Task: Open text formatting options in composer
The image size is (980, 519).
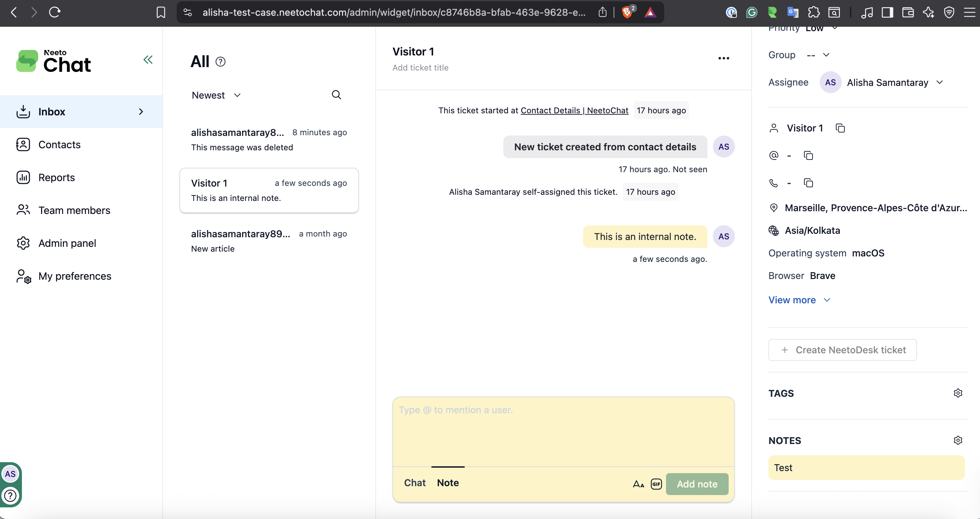Action: pos(638,484)
